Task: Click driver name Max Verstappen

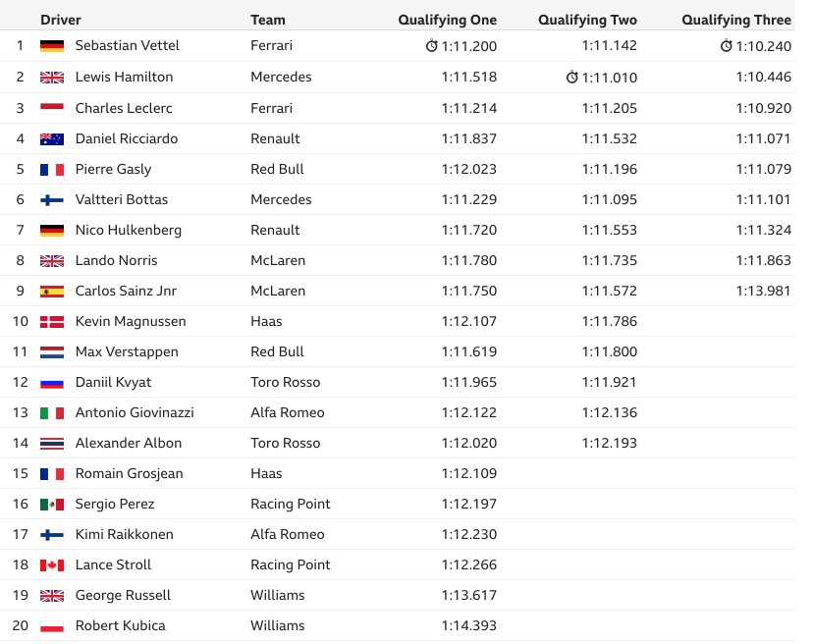Action: pos(127,351)
